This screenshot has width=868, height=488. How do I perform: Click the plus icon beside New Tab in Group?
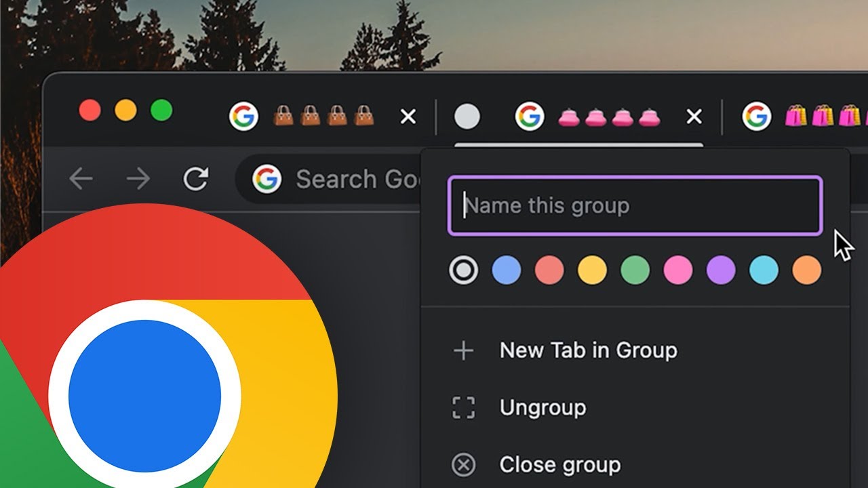[463, 350]
